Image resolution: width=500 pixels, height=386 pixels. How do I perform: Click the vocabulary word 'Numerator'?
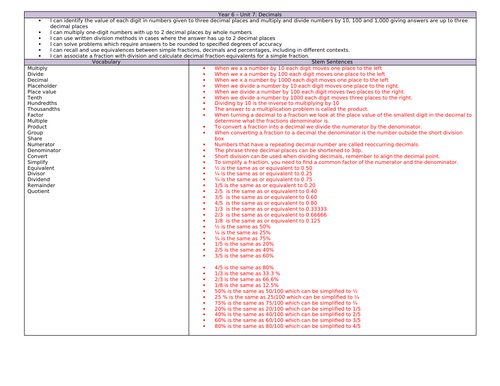[x=41, y=145]
